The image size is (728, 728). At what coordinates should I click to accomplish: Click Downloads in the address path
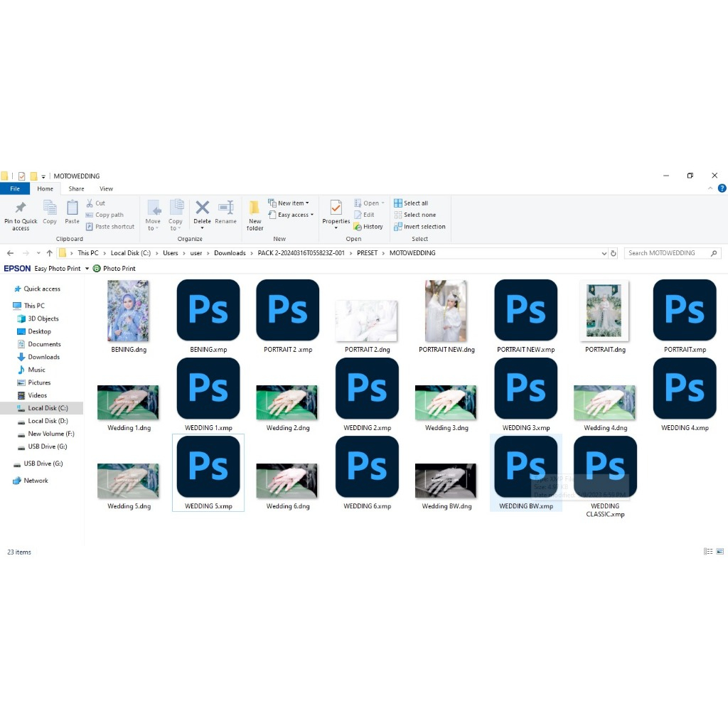230,253
